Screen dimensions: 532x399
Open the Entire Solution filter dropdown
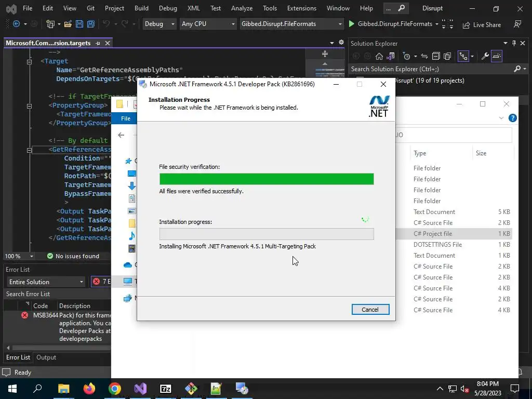pos(46,282)
